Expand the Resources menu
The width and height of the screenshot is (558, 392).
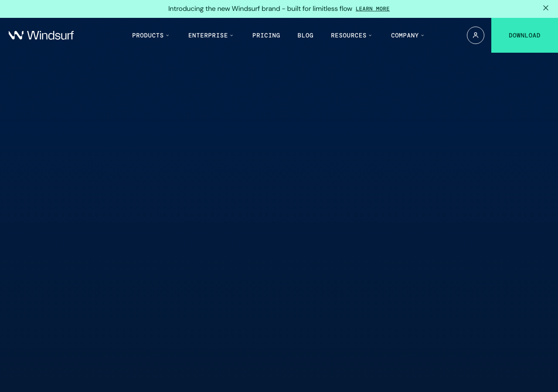pyautogui.click(x=352, y=35)
